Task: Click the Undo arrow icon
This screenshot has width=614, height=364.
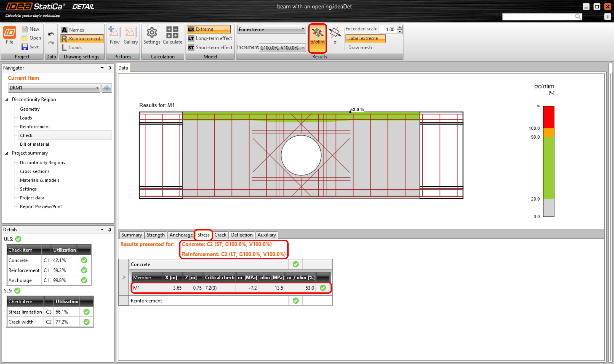Action: point(51,34)
